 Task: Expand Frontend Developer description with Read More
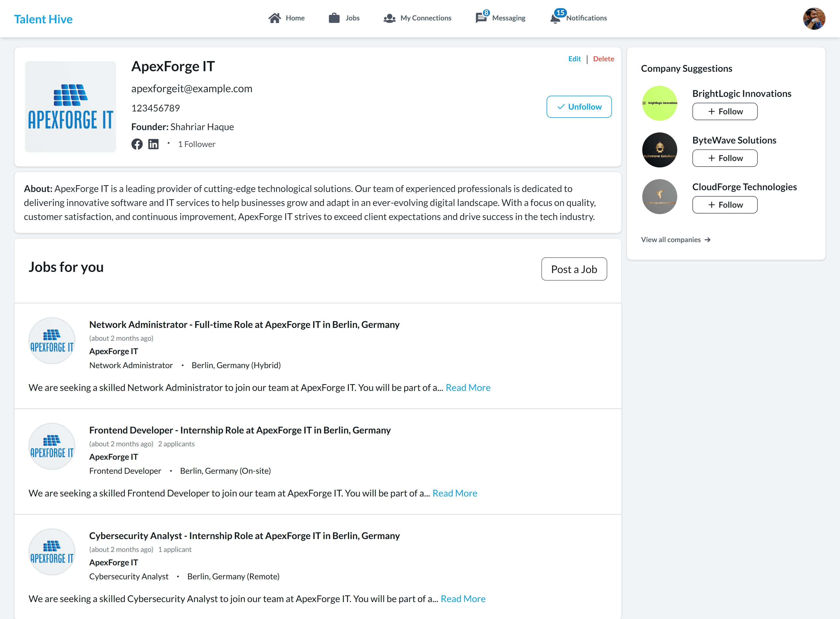point(455,493)
